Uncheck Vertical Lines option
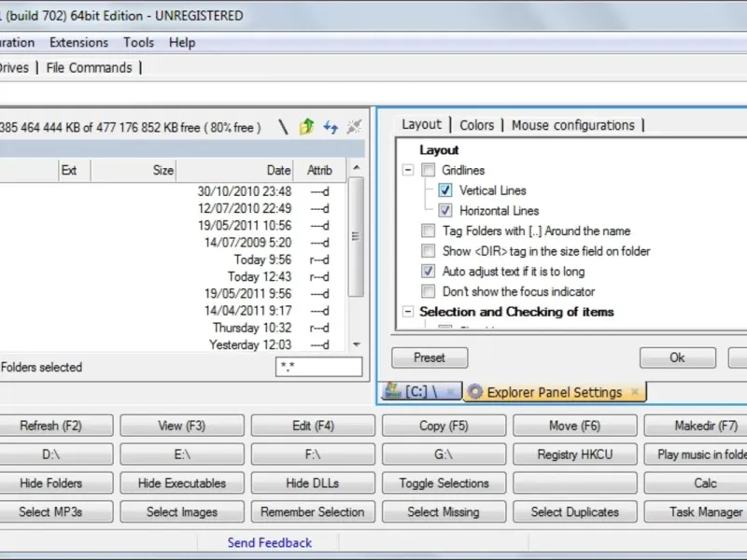This screenshot has height=560, width=747. tap(445, 190)
